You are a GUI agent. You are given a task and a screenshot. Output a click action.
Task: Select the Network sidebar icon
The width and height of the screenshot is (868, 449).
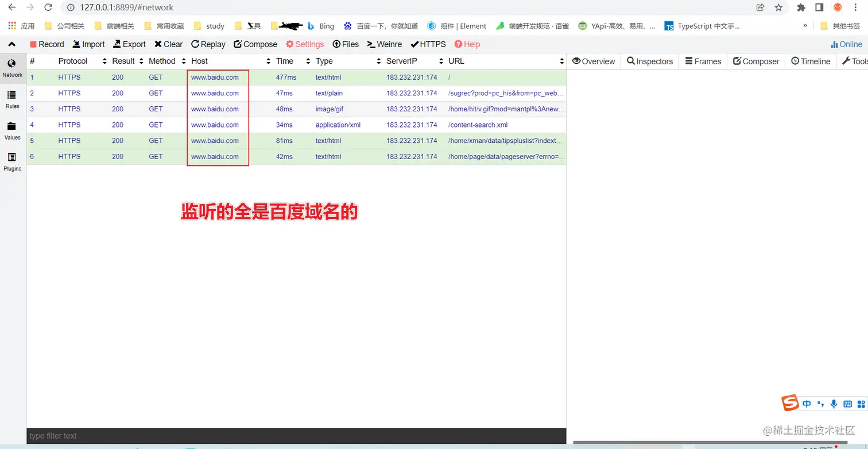click(x=12, y=68)
